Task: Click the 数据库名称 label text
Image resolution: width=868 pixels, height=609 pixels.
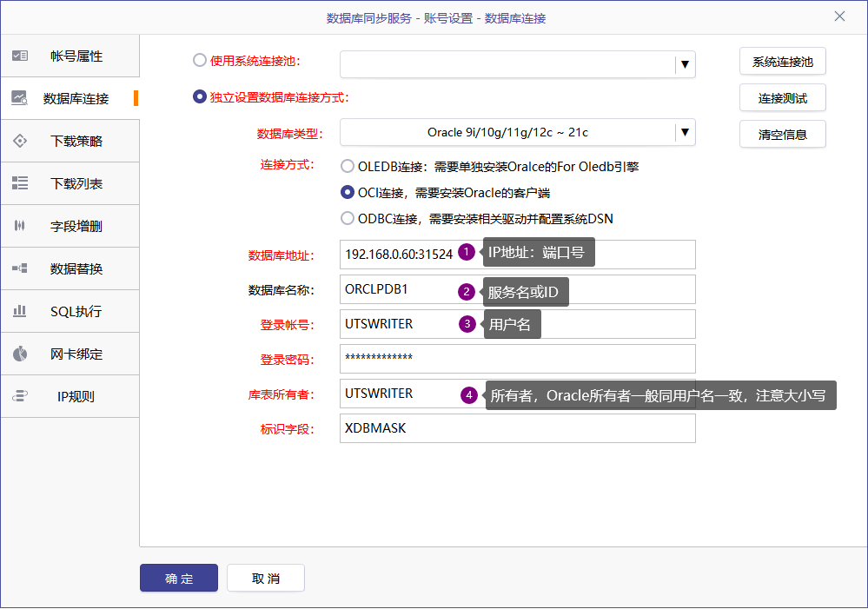Action: coord(282,290)
